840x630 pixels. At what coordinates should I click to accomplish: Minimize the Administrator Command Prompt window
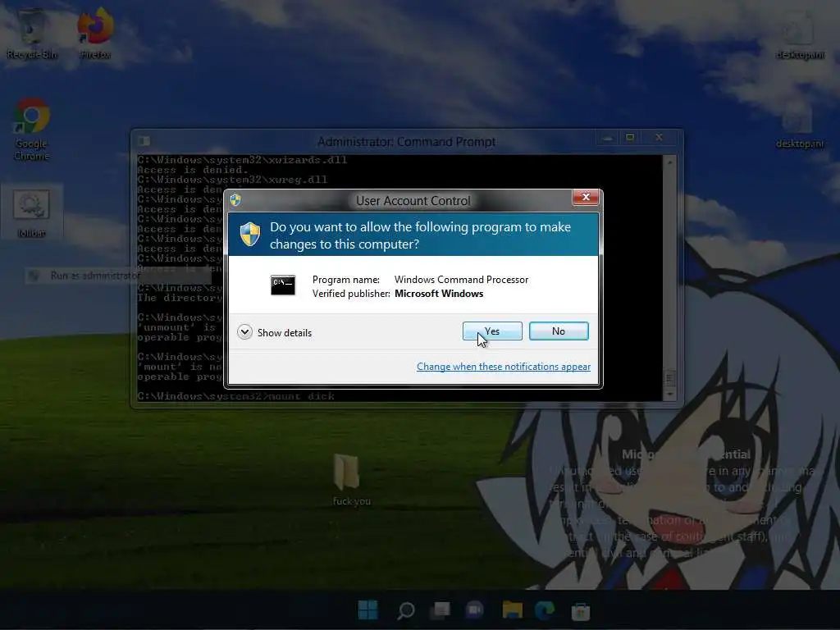click(x=607, y=138)
